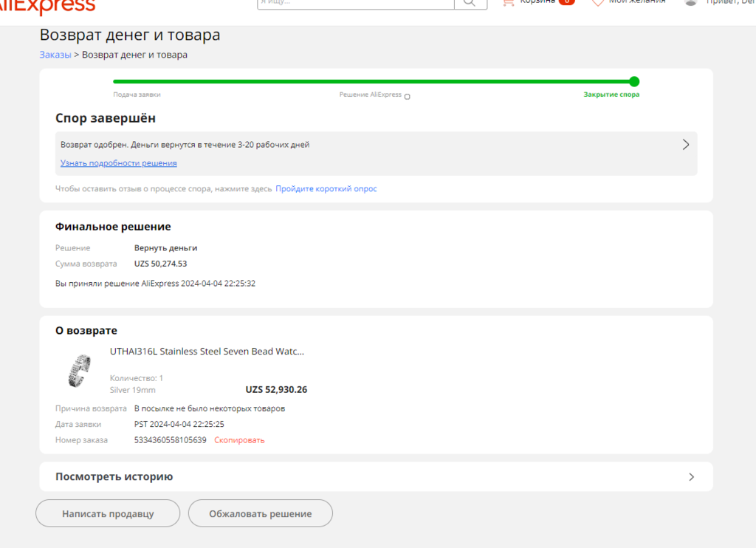Click the user profile avatar icon

(x=691, y=2)
